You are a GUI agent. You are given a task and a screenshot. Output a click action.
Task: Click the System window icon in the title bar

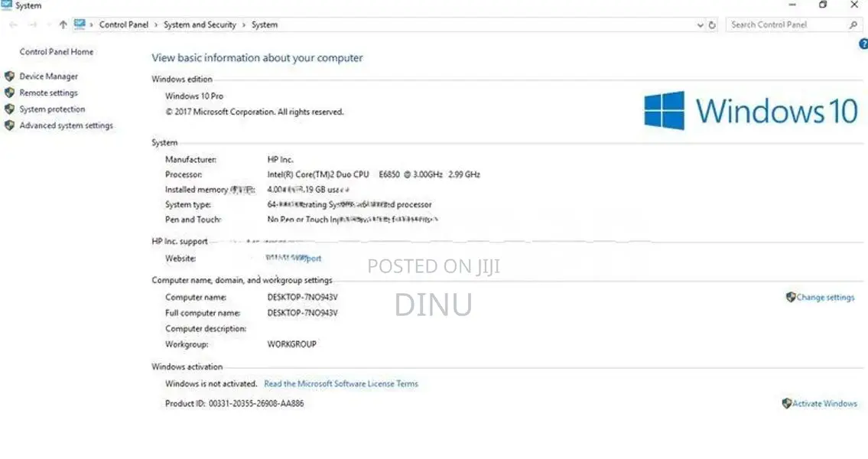7,5
